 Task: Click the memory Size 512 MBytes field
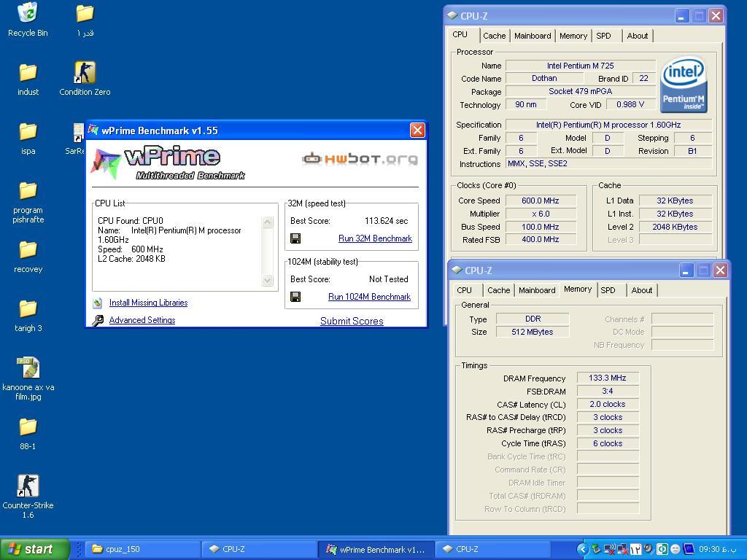532,332
